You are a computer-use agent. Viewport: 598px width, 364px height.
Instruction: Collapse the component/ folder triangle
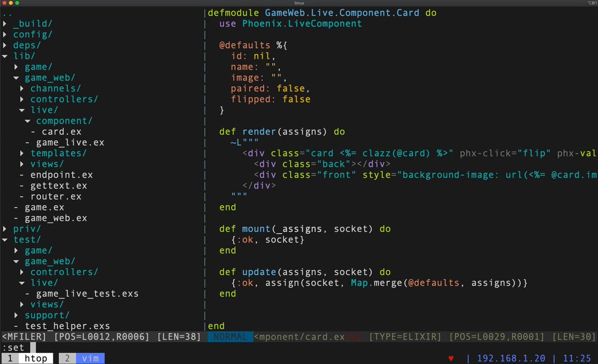27,121
